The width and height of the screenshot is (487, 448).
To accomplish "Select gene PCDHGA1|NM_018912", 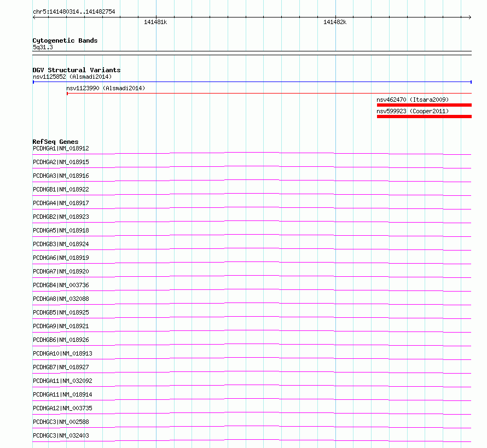I will click(x=61, y=148).
